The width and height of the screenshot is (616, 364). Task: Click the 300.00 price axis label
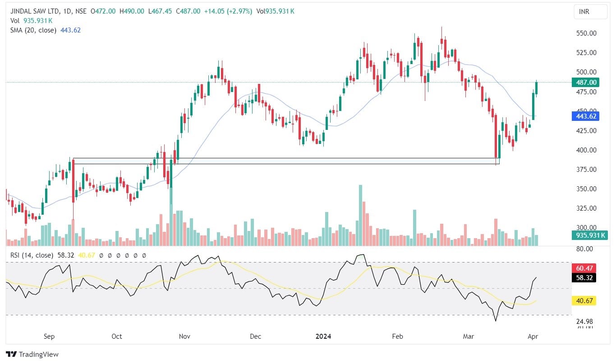(x=587, y=228)
